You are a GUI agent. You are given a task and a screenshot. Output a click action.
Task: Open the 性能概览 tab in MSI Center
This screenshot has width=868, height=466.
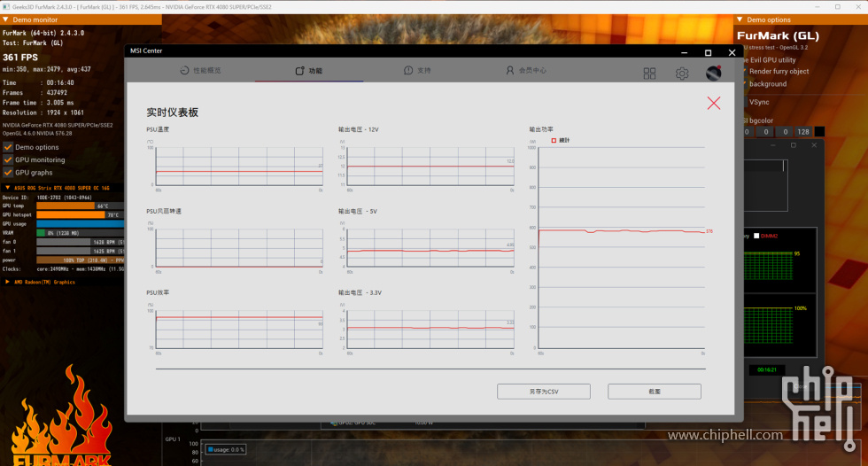(200, 70)
